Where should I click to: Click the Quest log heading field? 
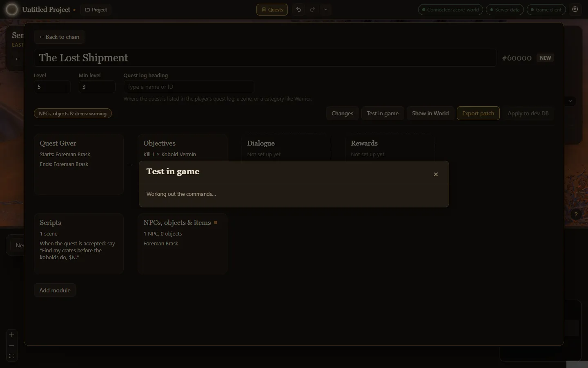[189, 87]
